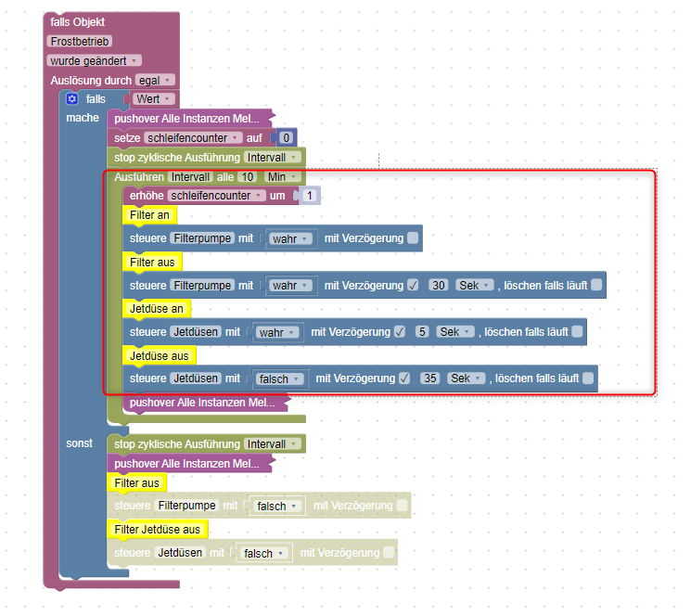The width and height of the screenshot is (691, 616).
Task: Select the 'Jetdüse an' comment block
Action: (157, 309)
